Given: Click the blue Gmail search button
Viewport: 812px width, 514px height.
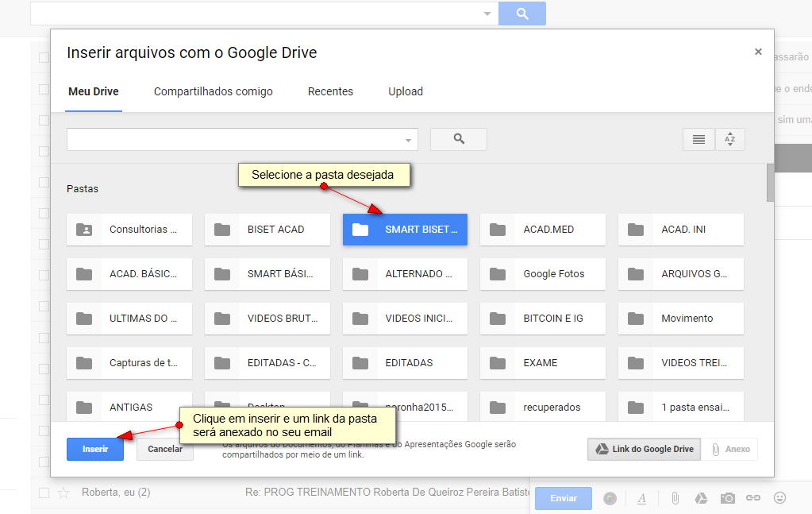Looking at the screenshot, I should pyautogui.click(x=522, y=14).
